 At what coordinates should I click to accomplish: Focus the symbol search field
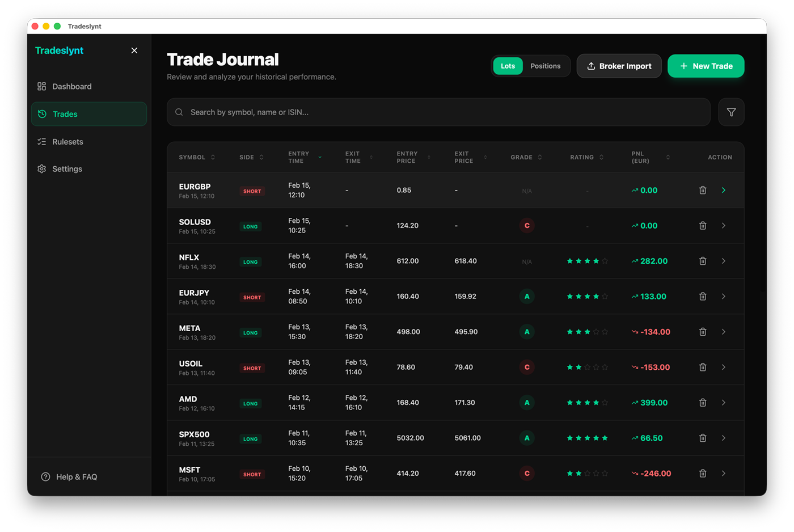(x=438, y=112)
